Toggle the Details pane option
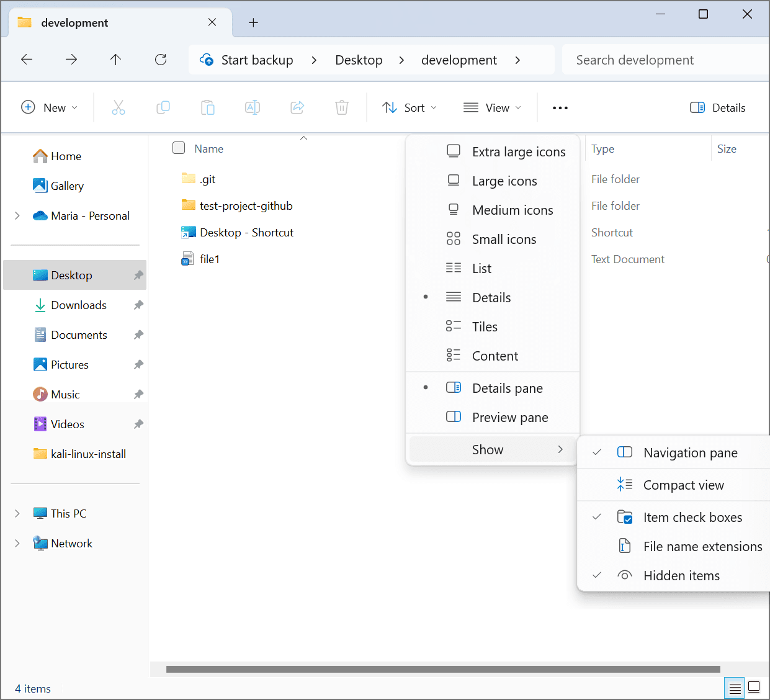Screen dimensions: 770x700 [493, 388]
